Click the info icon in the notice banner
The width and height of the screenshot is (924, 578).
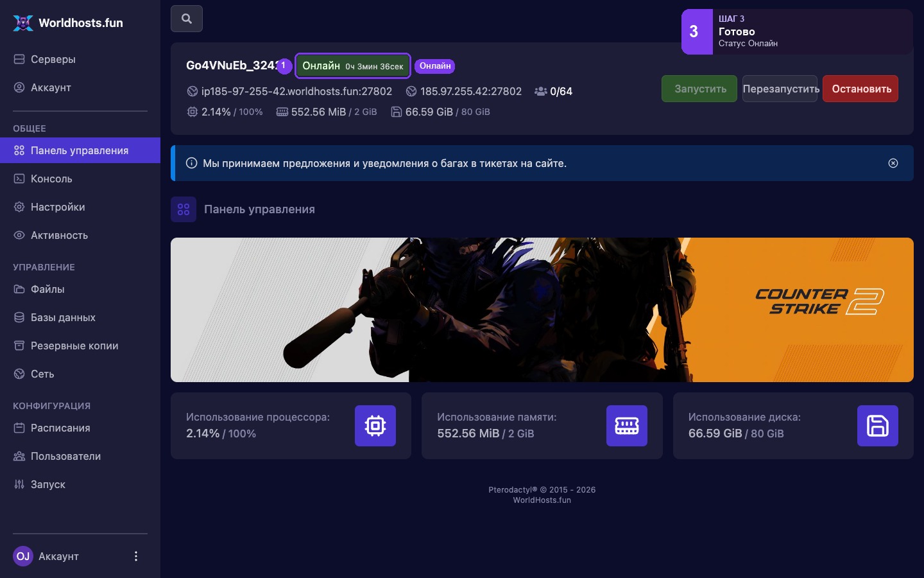[x=191, y=163]
